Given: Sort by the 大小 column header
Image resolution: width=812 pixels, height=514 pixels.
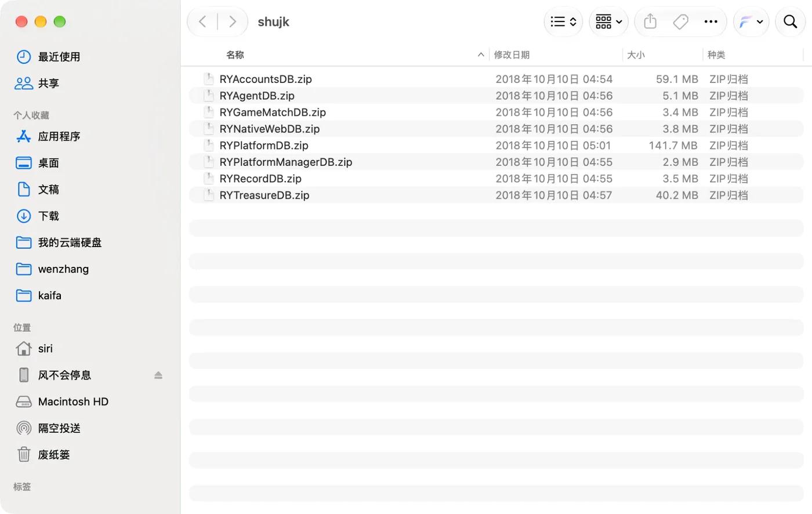Looking at the screenshot, I should coord(636,55).
